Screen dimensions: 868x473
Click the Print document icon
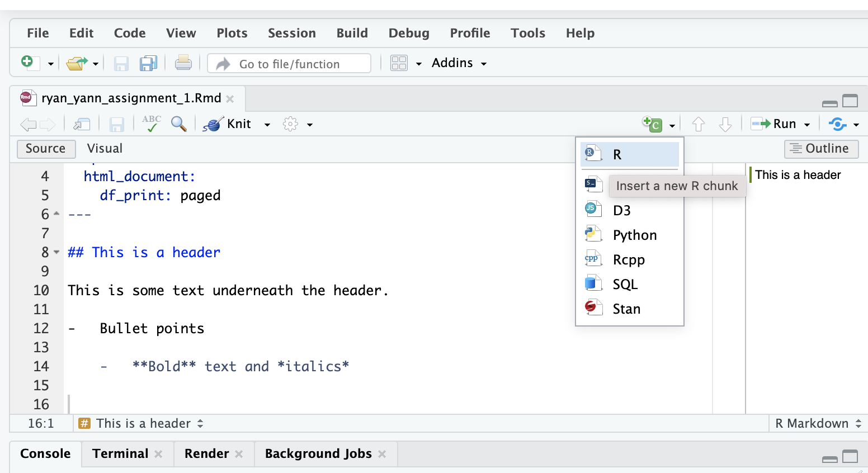pyautogui.click(x=183, y=64)
